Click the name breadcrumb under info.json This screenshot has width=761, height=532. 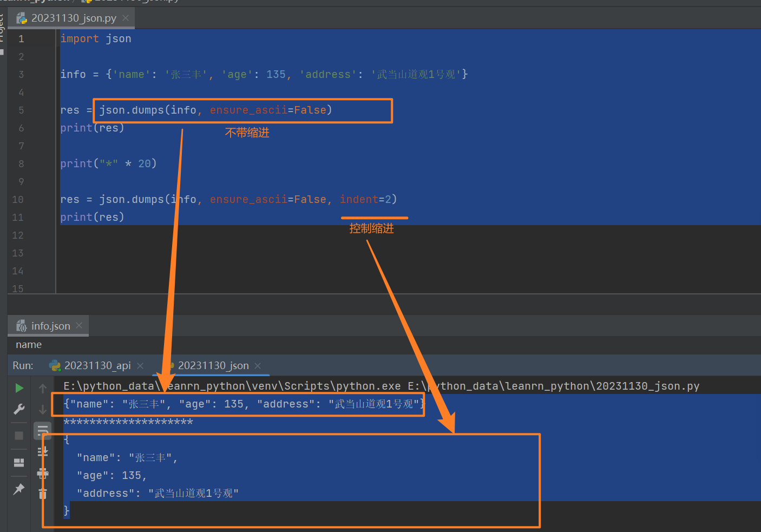pos(29,345)
